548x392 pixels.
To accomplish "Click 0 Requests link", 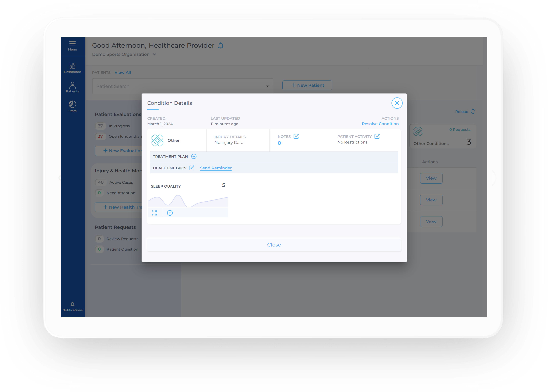I will (460, 129).
